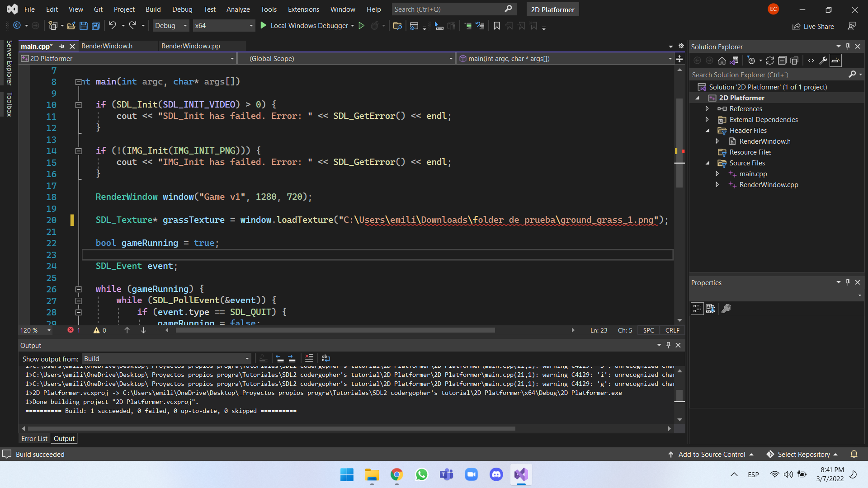Screen dimensions: 868x488
Task: Open the Analyze menu
Action: click(x=238, y=9)
